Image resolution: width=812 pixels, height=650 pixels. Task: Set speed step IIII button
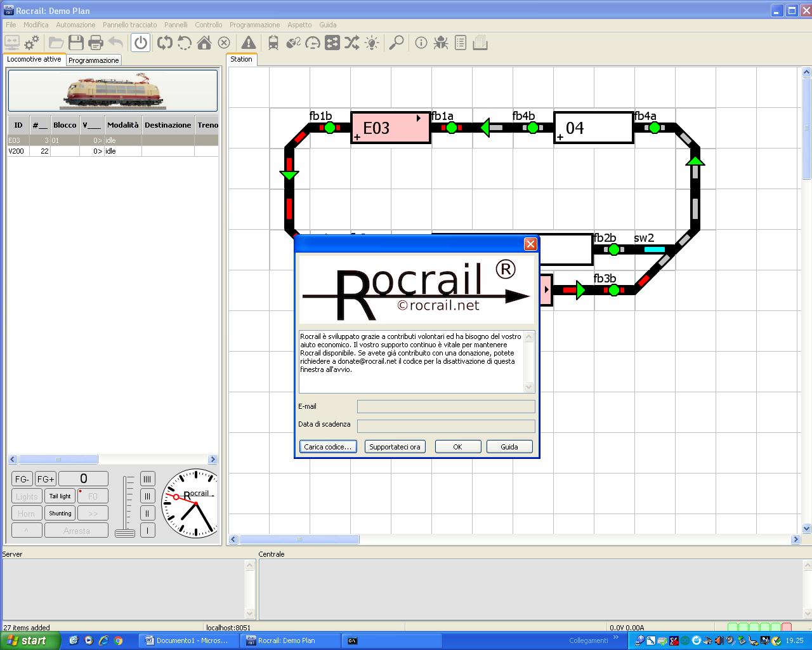[147, 479]
